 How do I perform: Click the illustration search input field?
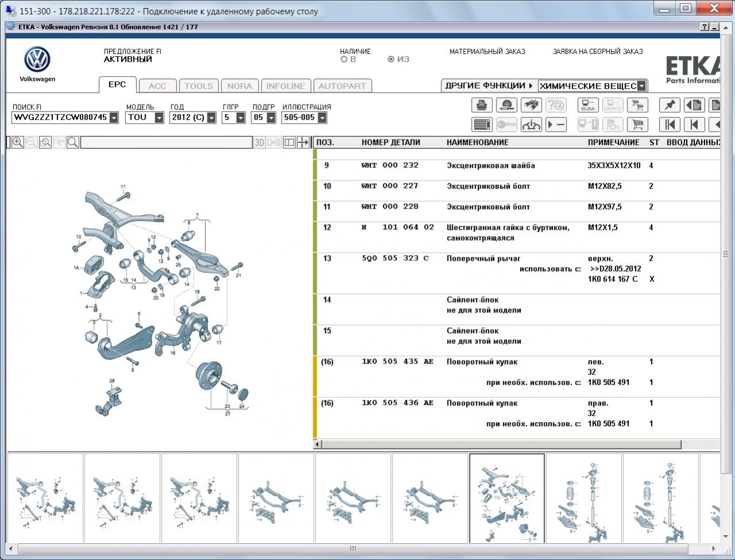[x=167, y=142]
